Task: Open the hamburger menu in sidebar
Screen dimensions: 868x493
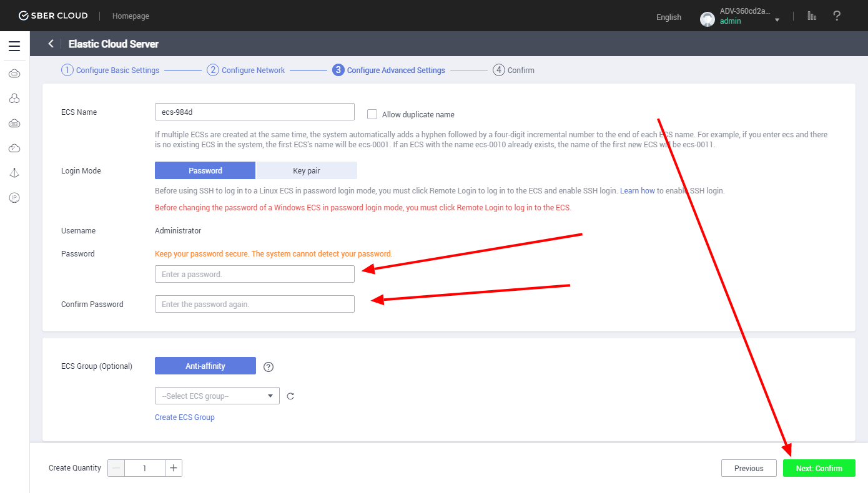Action: [14, 46]
